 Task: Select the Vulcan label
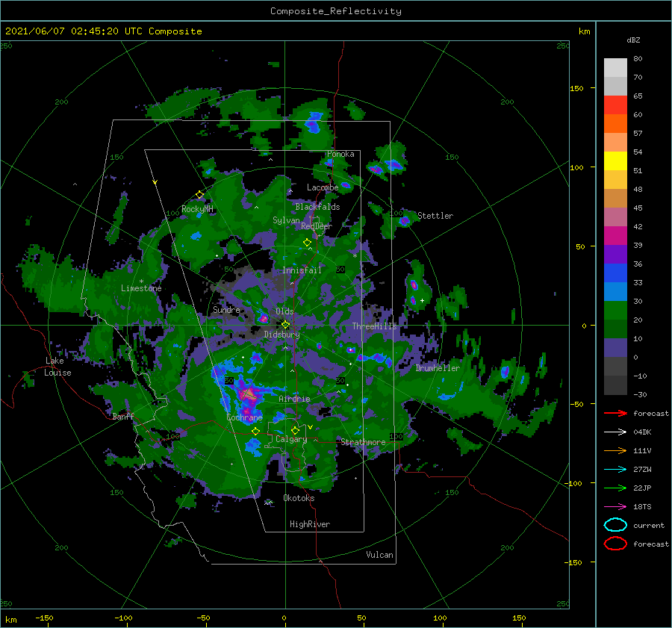[x=379, y=555]
